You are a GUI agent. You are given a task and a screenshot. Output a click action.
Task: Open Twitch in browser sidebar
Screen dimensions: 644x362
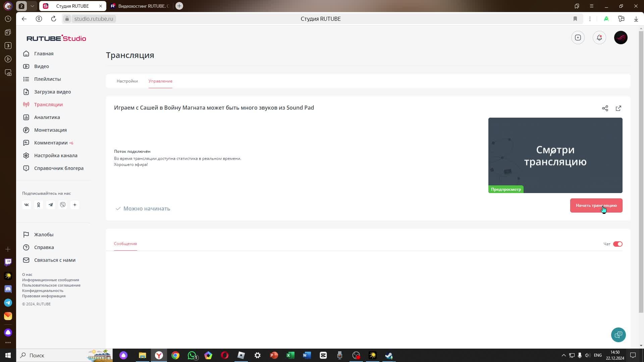pyautogui.click(x=8, y=262)
